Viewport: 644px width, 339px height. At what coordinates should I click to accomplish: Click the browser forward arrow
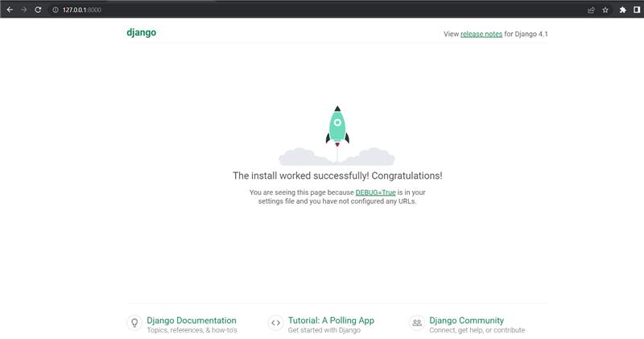tap(23, 10)
